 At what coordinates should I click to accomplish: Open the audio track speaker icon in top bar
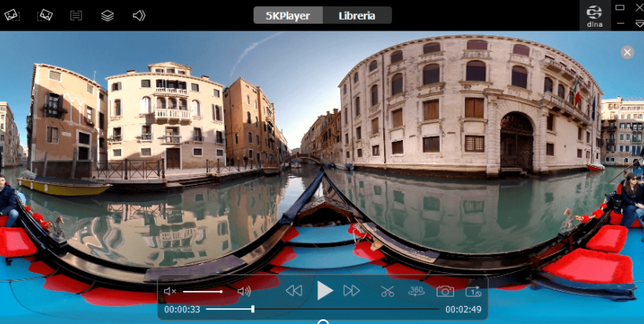tap(139, 16)
